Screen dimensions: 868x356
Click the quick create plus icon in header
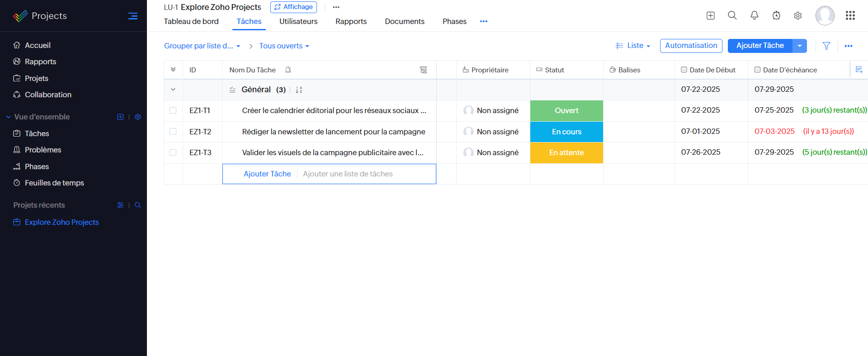point(710,16)
